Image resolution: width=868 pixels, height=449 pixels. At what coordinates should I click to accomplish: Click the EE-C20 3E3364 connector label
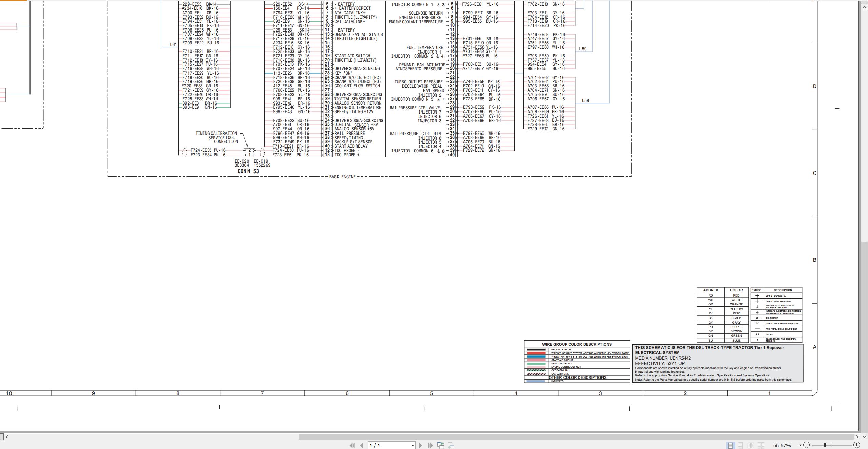point(242,163)
